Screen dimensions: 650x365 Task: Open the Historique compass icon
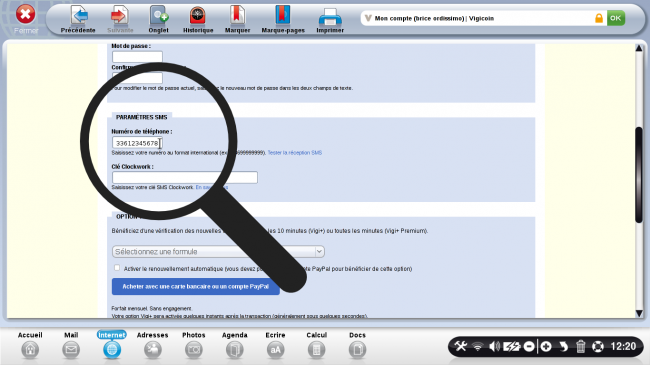click(x=198, y=19)
